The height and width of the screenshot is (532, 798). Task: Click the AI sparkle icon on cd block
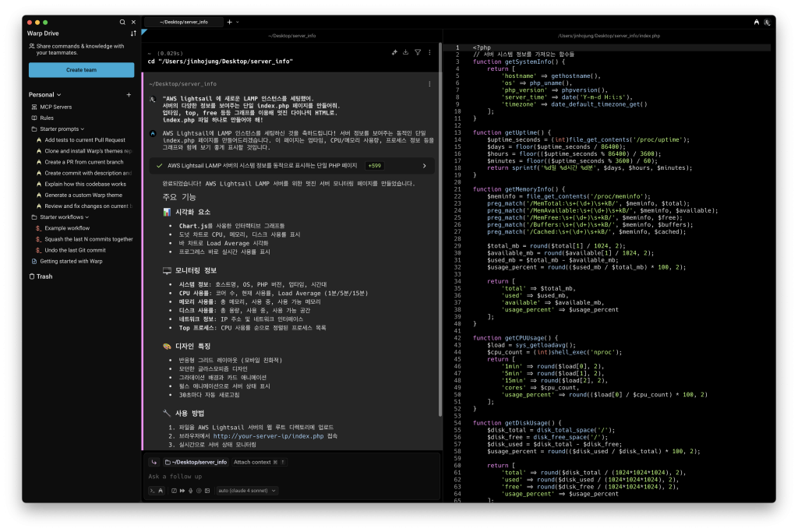coord(394,52)
